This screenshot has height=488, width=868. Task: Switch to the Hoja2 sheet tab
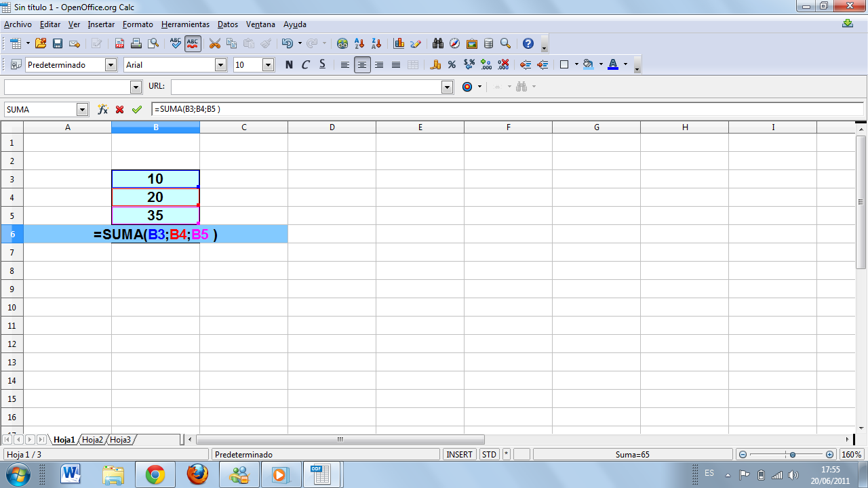[x=93, y=439]
